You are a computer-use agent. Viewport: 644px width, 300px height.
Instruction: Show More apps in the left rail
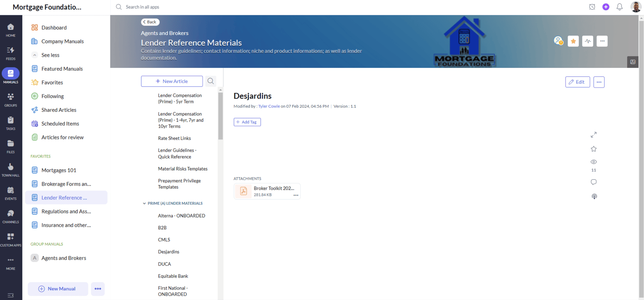coord(10,263)
